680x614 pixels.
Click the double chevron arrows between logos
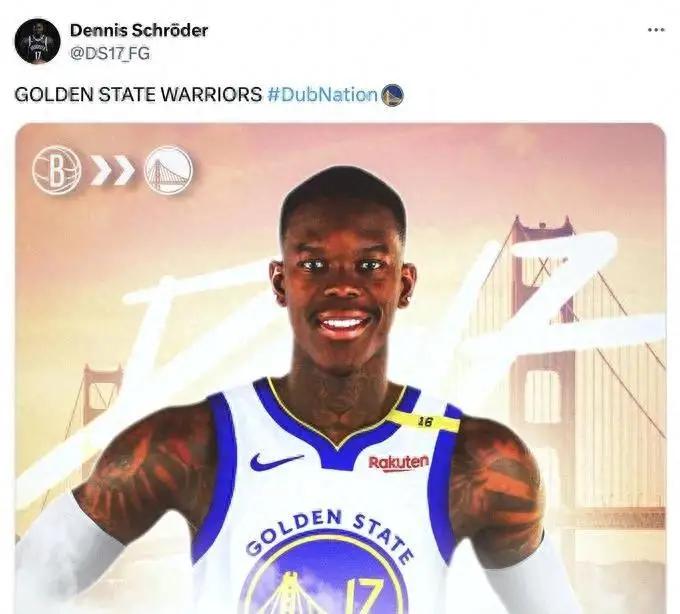[x=113, y=170]
